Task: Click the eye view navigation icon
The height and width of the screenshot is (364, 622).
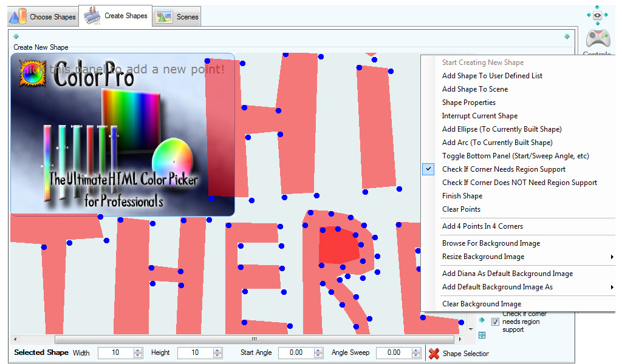Action: click(x=598, y=16)
